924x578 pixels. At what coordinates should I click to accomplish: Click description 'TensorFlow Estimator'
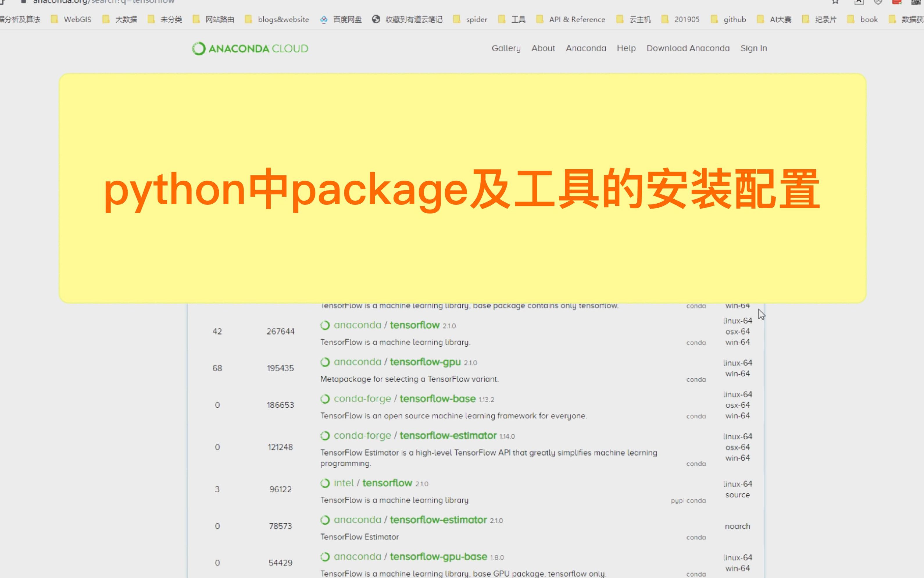pos(360,537)
